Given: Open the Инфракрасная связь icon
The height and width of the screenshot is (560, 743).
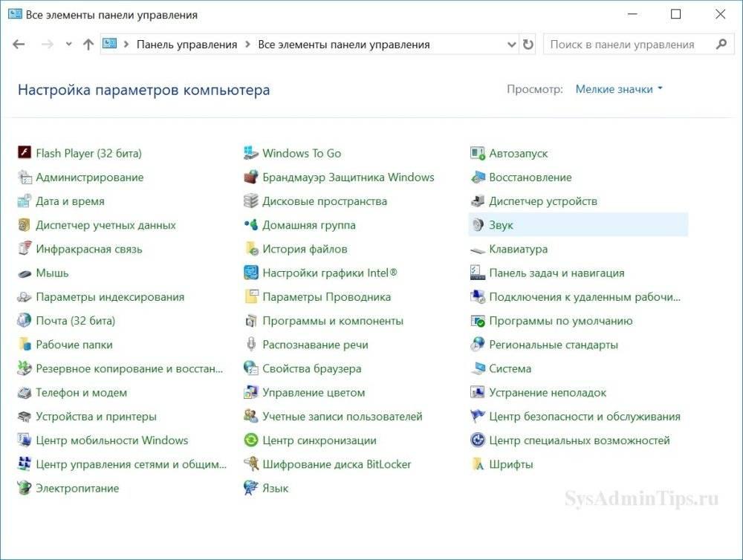Looking at the screenshot, I should pos(25,249).
